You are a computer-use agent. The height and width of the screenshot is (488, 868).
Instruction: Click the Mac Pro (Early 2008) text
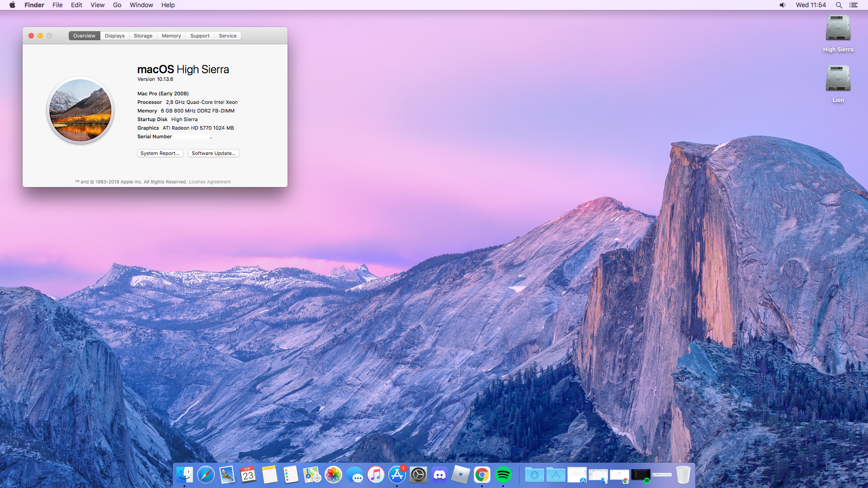tap(163, 94)
